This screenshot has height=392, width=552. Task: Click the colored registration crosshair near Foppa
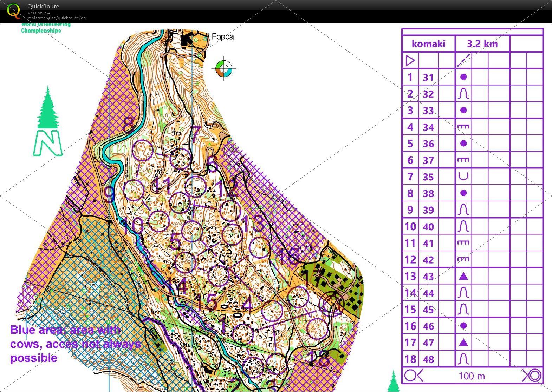[224, 68]
